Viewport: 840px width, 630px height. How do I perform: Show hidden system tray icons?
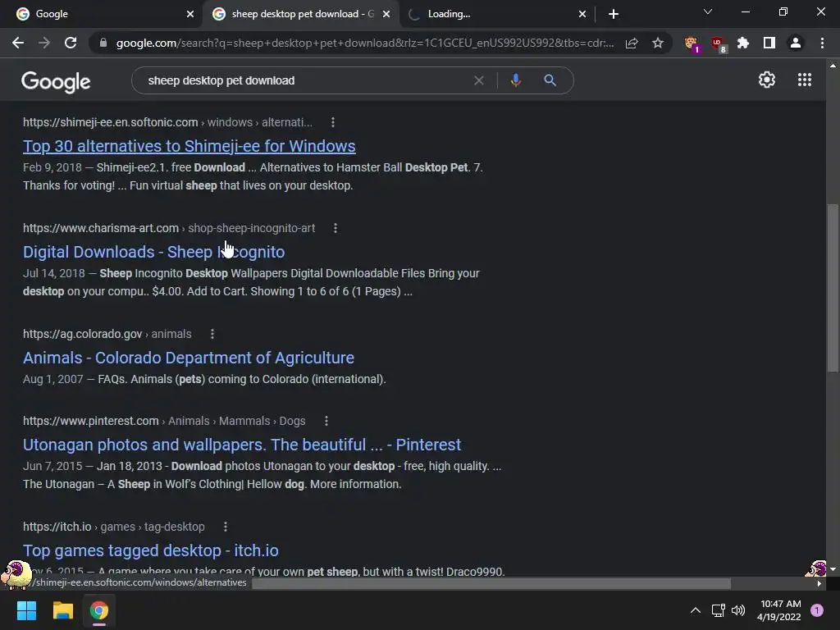pyautogui.click(x=696, y=610)
